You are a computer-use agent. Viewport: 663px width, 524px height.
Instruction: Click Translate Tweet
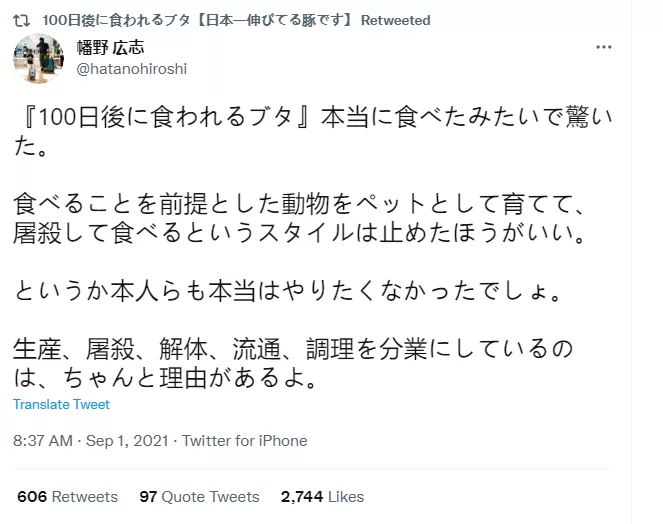pos(61,404)
